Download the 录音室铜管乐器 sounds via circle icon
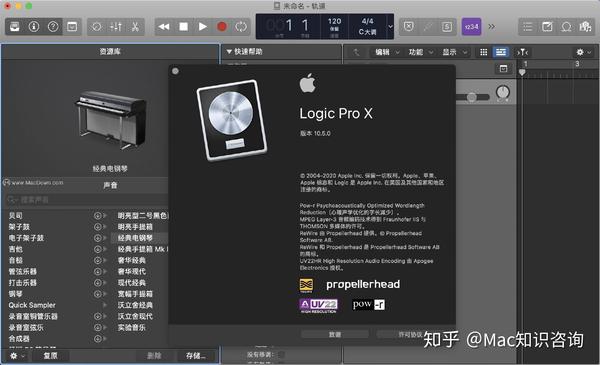 point(98,316)
